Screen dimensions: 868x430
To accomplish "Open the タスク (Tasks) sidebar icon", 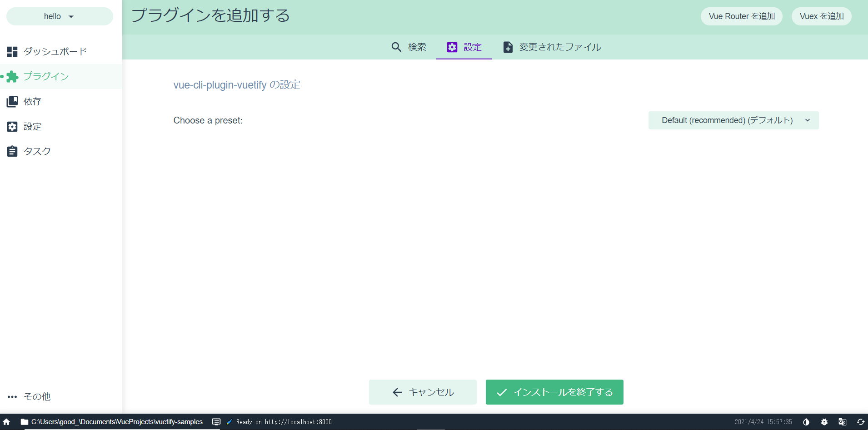I will pyautogui.click(x=12, y=151).
